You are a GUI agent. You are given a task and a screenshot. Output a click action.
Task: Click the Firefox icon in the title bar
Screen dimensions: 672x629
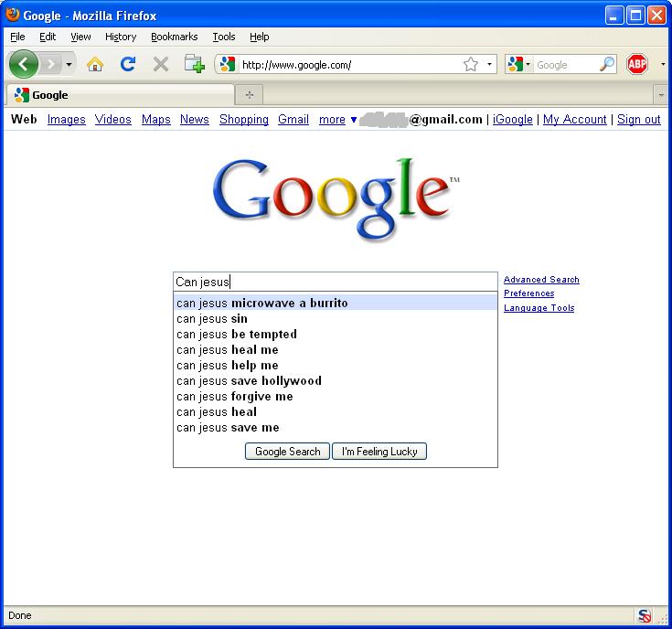tap(13, 15)
